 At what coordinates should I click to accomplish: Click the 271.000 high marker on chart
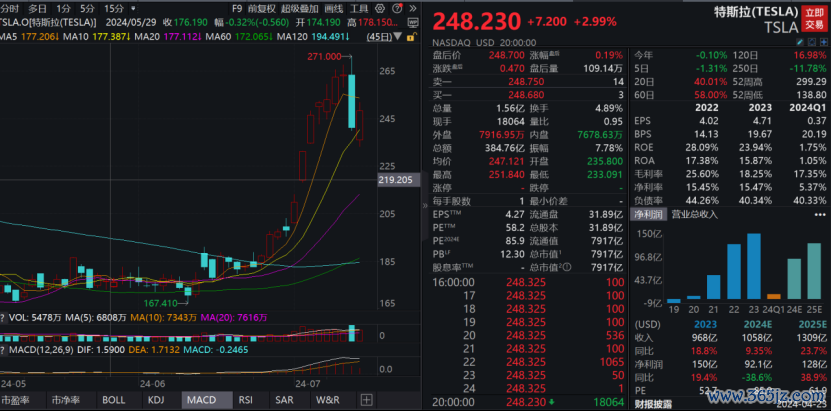point(322,56)
